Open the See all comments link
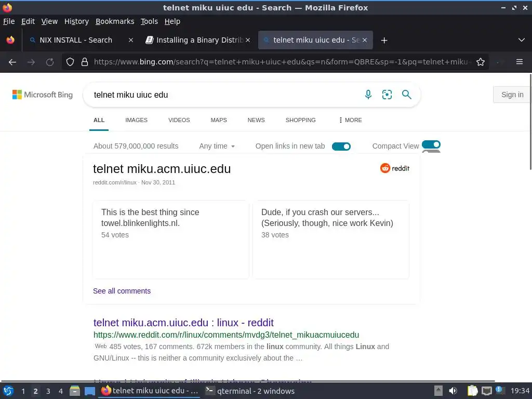The image size is (532, 399). [122, 291]
